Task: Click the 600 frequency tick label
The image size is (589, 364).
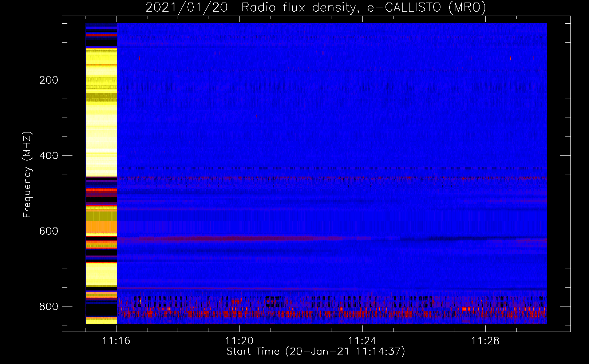Action: (x=49, y=232)
